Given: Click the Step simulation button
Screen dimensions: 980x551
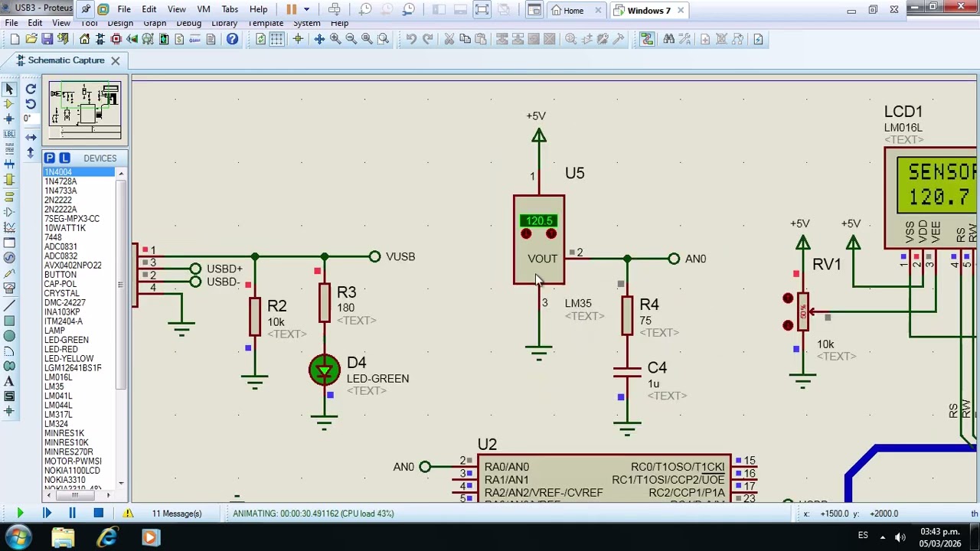Looking at the screenshot, I should point(46,514).
